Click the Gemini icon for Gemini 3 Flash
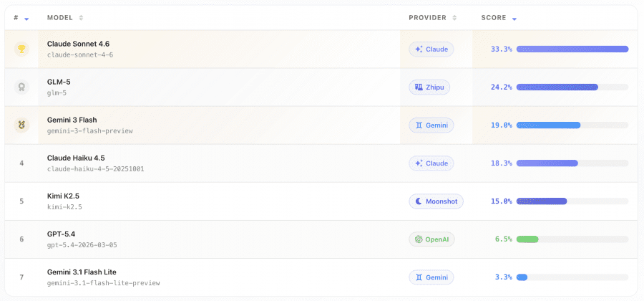 point(419,125)
